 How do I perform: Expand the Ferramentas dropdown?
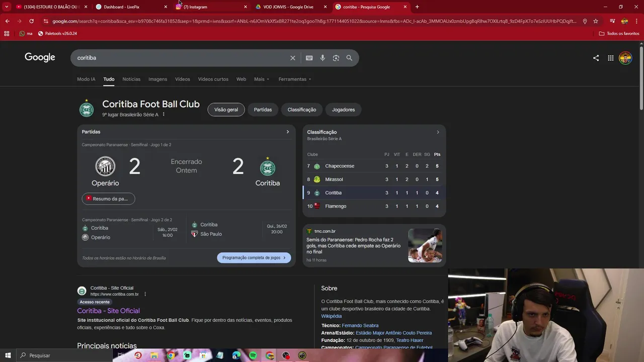(x=295, y=79)
